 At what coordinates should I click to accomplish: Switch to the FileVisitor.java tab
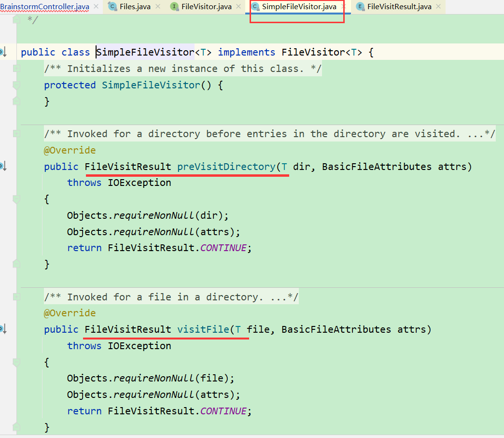click(206, 6)
